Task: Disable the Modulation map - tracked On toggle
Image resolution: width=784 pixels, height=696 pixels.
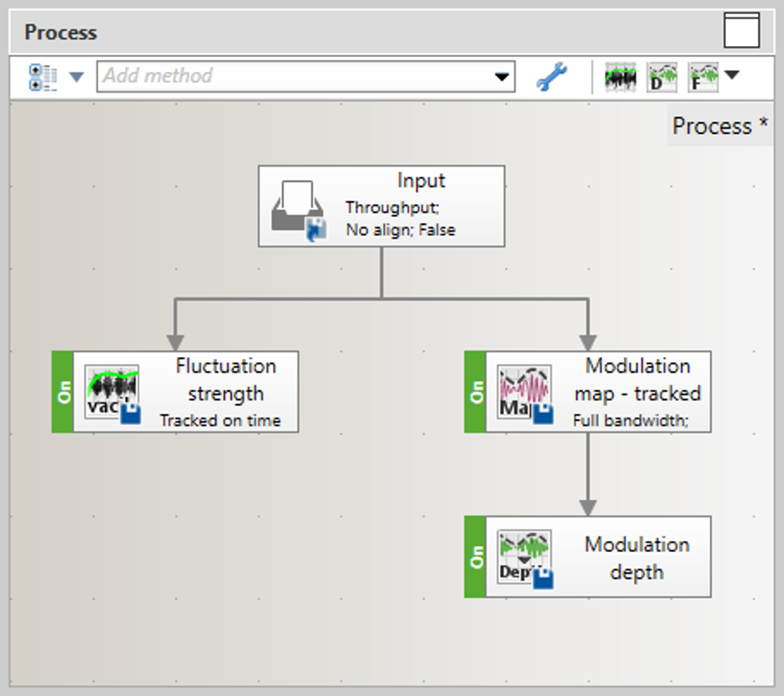Action: click(x=476, y=392)
